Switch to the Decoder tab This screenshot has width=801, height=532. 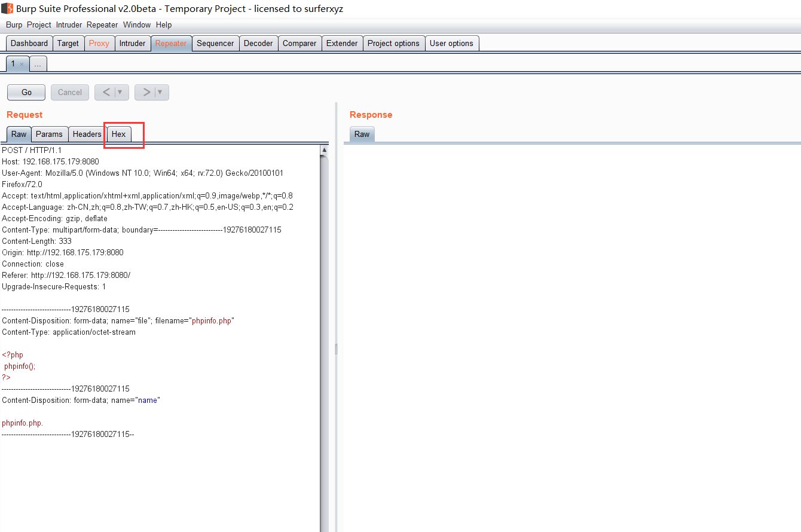pos(258,44)
